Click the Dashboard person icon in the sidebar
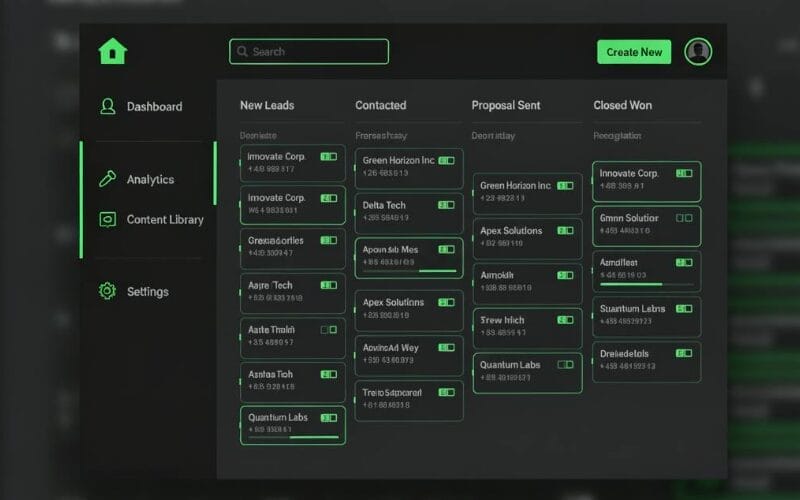Viewport: 800px width, 500px height. [x=107, y=106]
